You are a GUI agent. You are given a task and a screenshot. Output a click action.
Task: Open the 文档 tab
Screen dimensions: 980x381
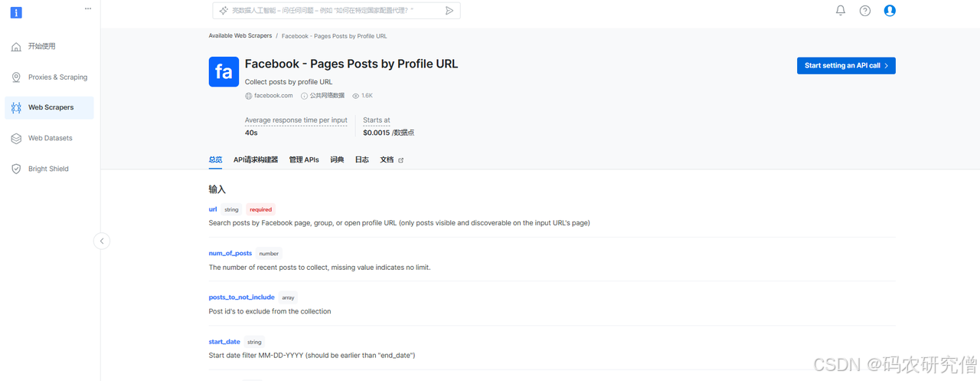point(387,159)
